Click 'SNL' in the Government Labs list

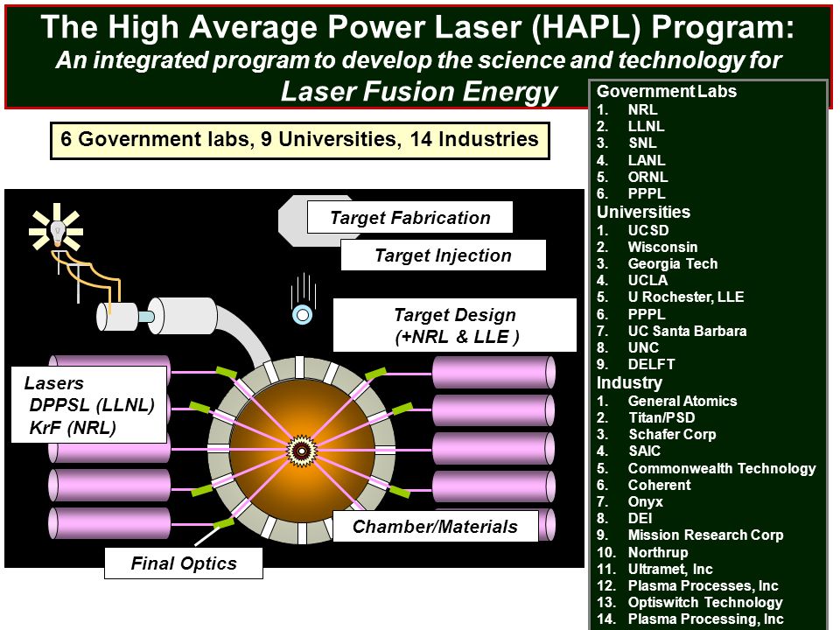click(x=642, y=143)
